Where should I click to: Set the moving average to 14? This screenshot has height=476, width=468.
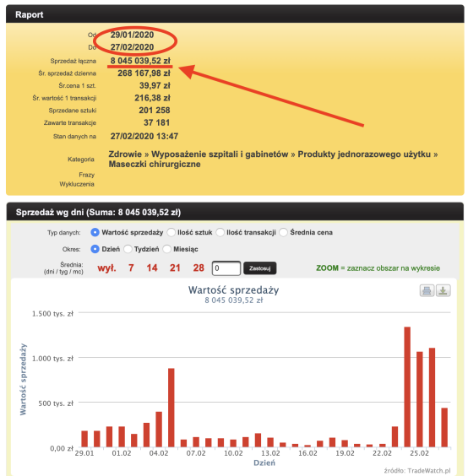pyautogui.click(x=152, y=268)
